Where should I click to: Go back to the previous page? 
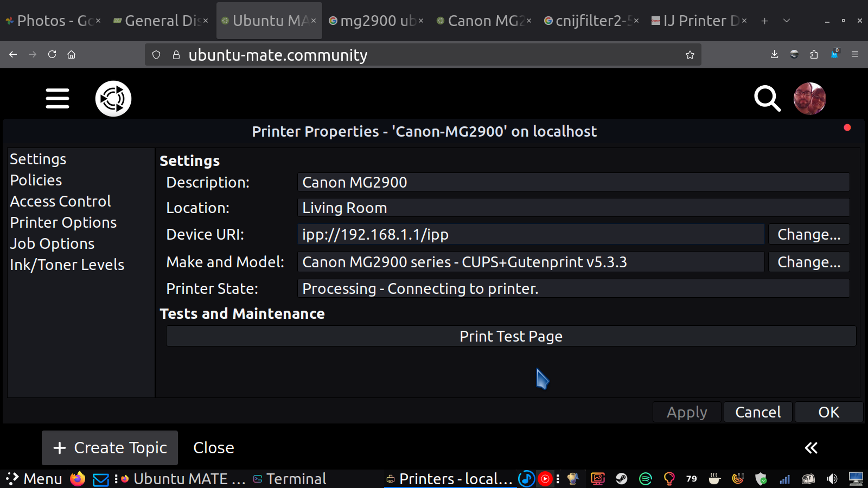(x=13, y=54)
